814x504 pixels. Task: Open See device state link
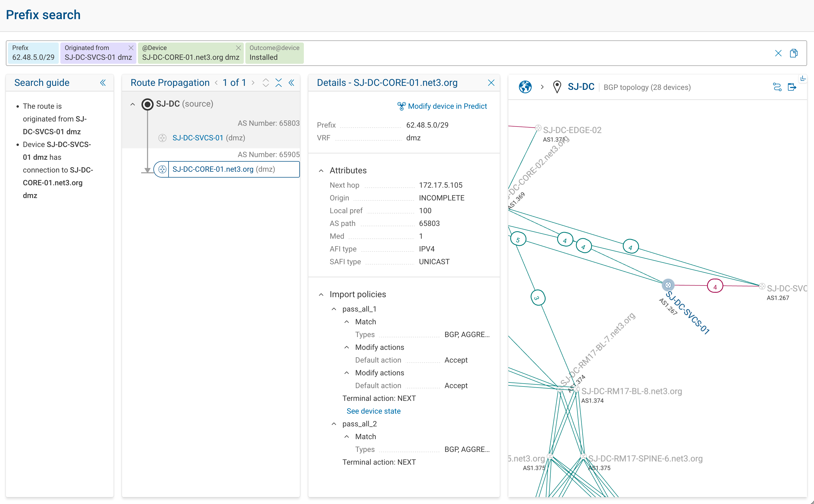point(373,411)
